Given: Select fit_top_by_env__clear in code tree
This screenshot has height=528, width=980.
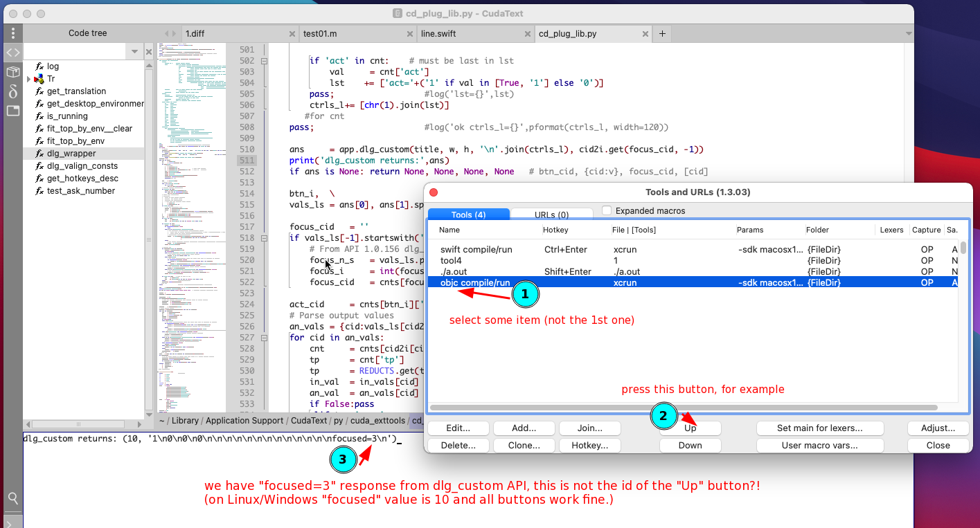Looking at the screenshot, I should 84,129.
